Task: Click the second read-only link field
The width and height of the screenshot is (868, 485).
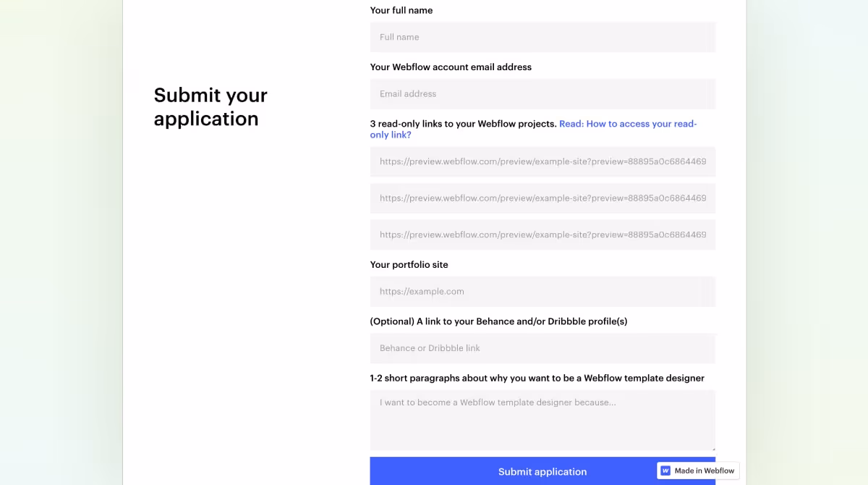Action: pyautogui.click(x=542, y=198)
